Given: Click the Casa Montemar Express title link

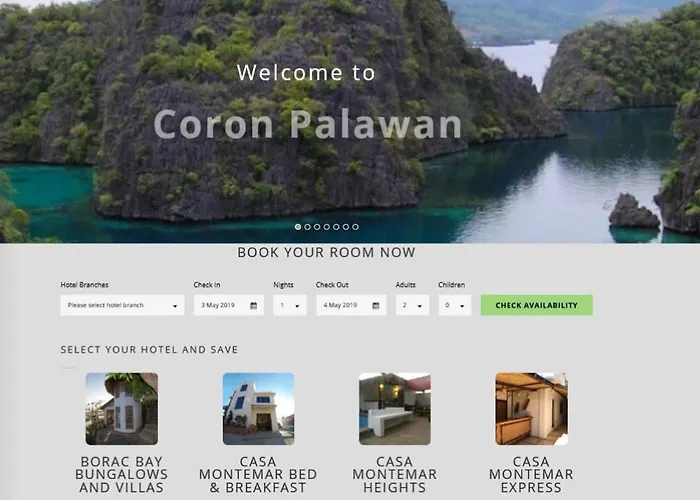Looking at the screenshot, I should [531, 475].
